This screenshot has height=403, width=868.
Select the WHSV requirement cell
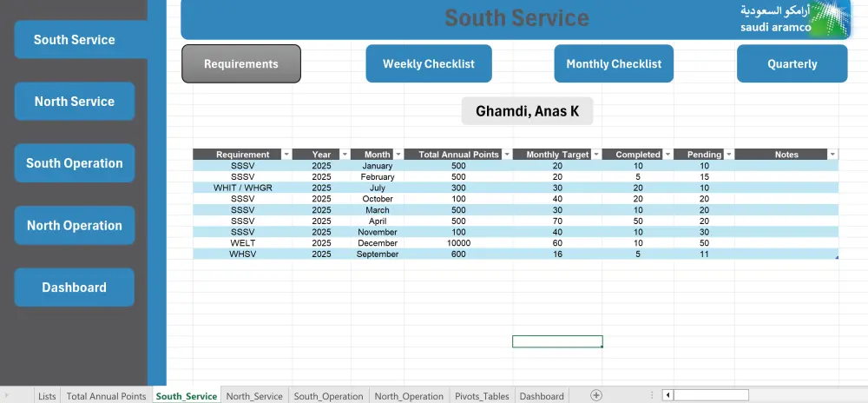(242, 254)
